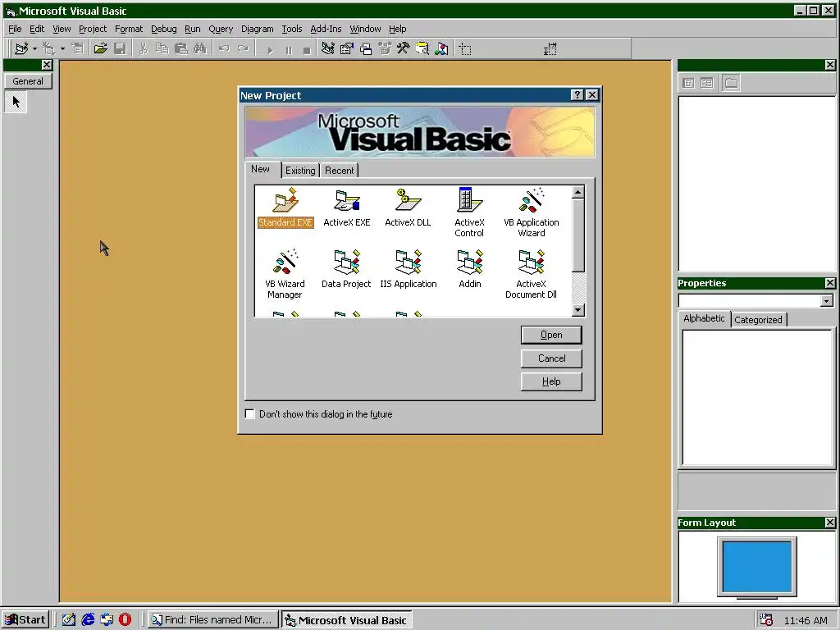Select the IIS Application item
The image size is (840, 630).
(x=409, y=270)
